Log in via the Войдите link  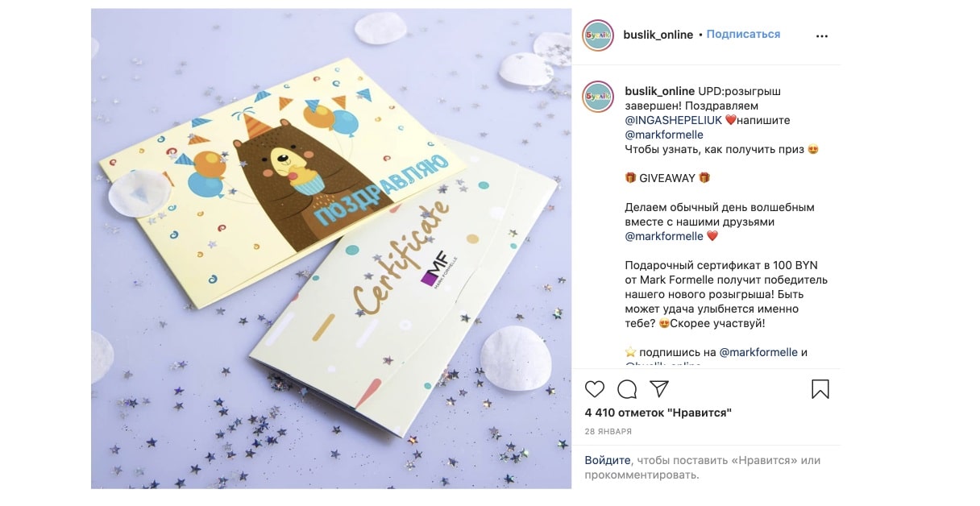click(608, 460)
